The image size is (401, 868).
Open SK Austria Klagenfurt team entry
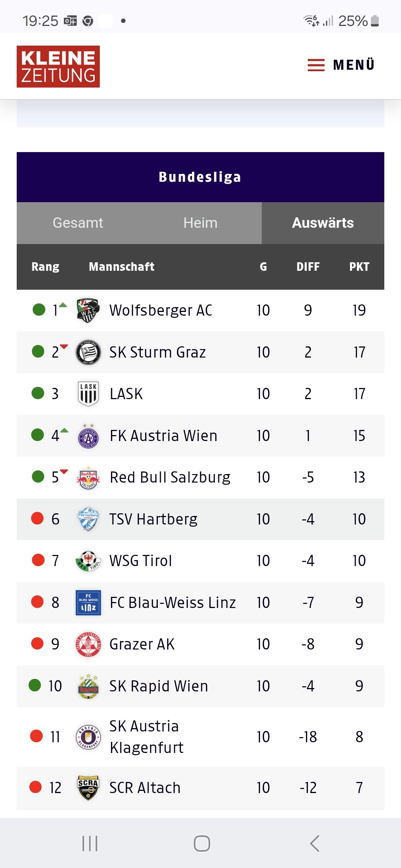147,737
